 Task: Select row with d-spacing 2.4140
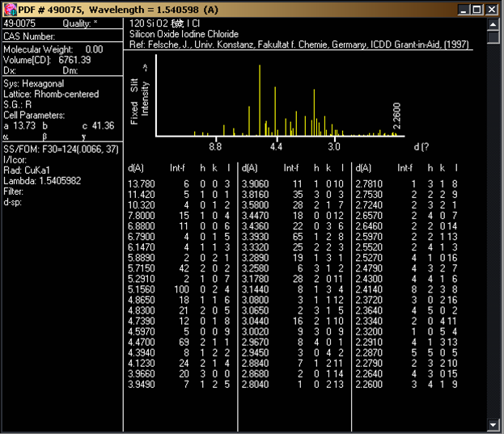click(x=407, y=289)
